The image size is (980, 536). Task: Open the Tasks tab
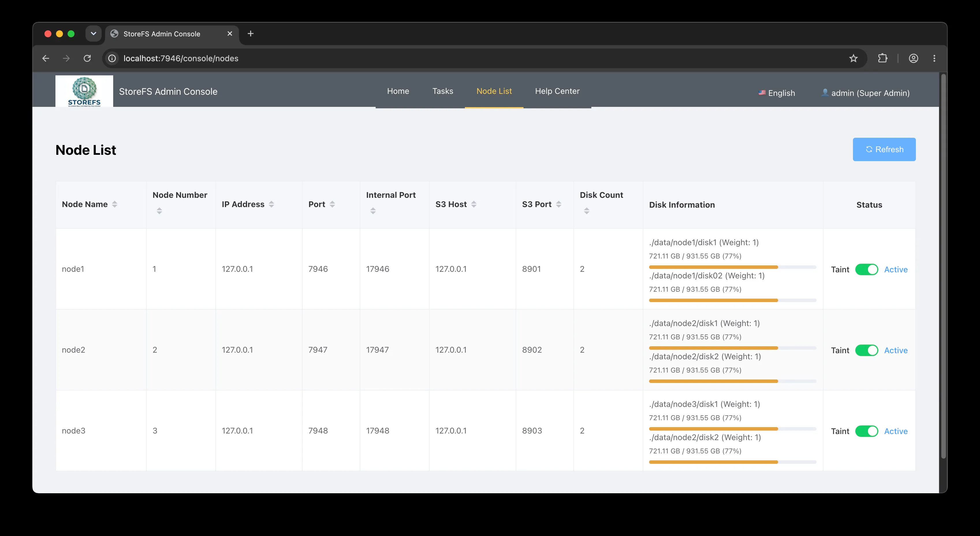coord(443,91)
